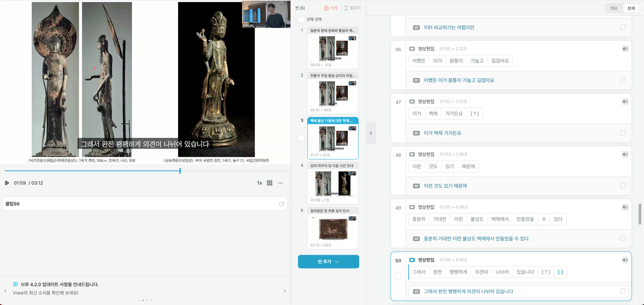
Task: Click the speaker icon on clip 50
Action: (x=625, y=260)
